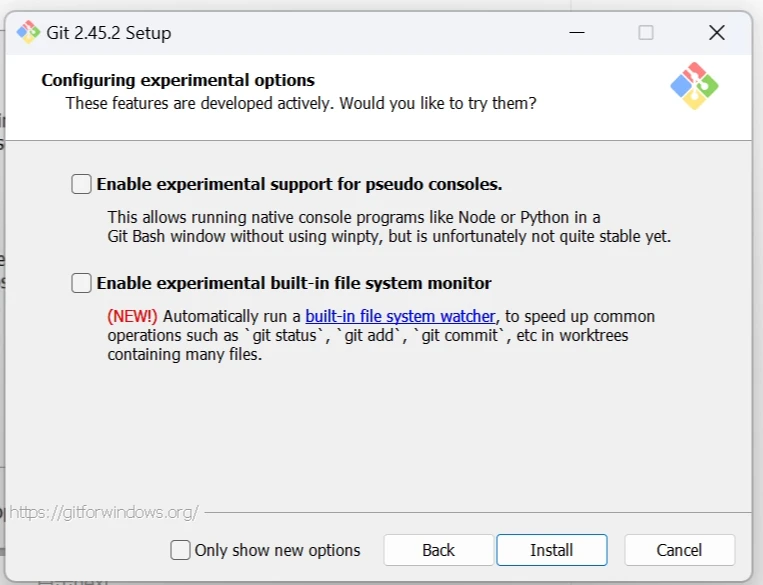Check Only show new options

pyautogui.click(x=180, y=550)
